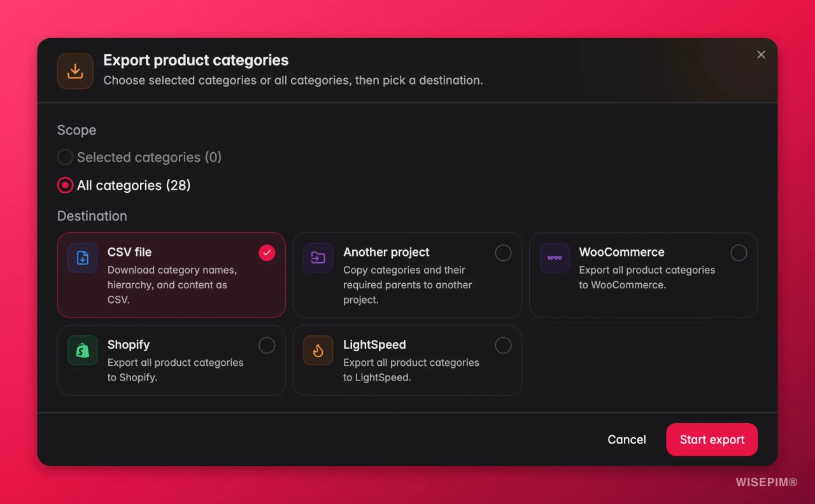Select the Selected categories (0) radio button

[x=65, y=157]
